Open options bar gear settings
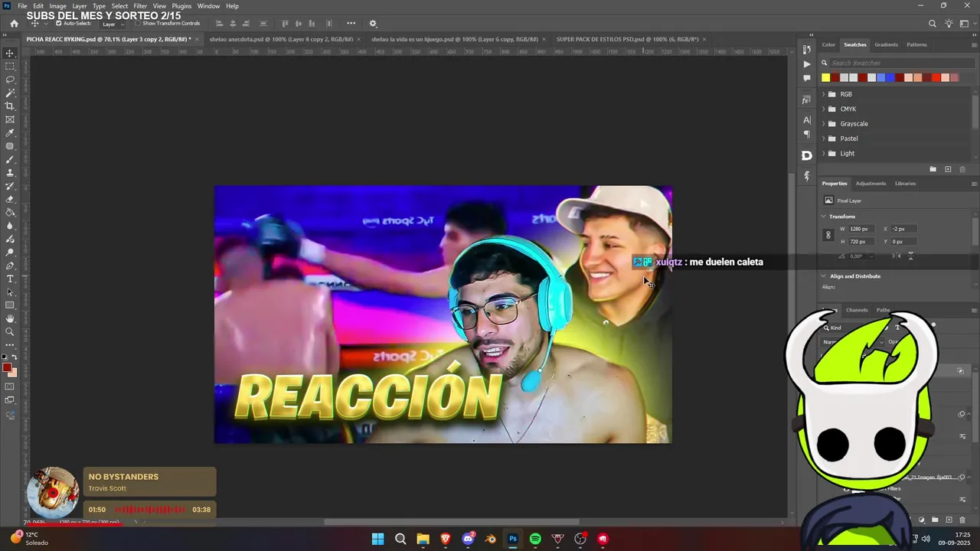980x551 pixels. [x=373, y=24]
